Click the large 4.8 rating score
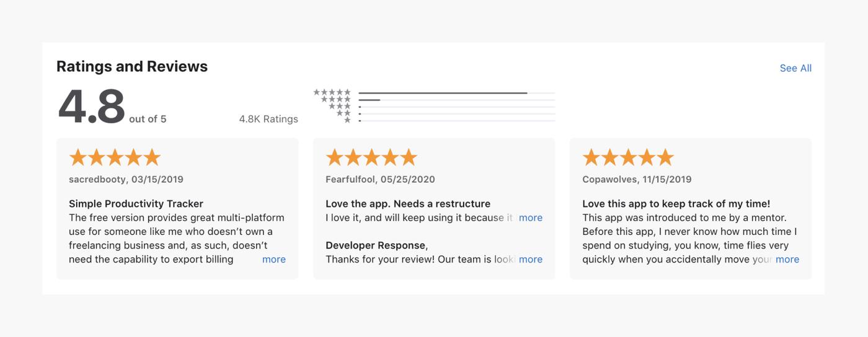This screenshot has width=868, height=337. (x=92, y=107)
